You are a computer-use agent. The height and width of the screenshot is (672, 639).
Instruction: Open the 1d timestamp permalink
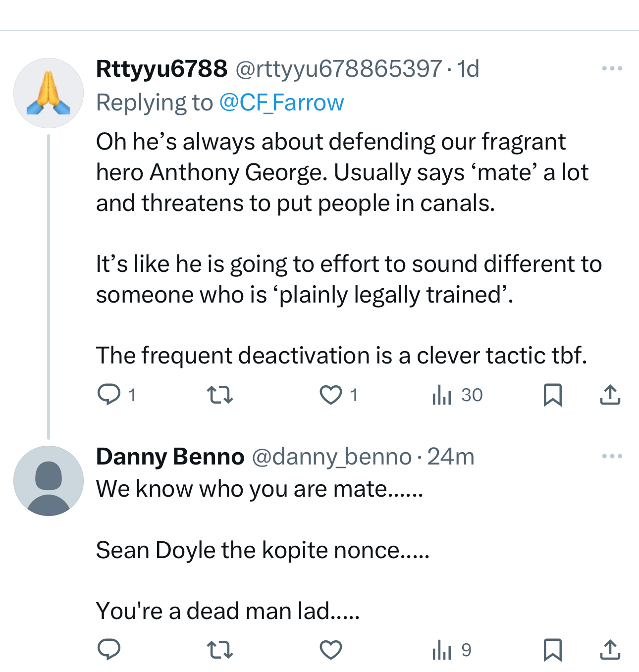pos(468,68)
